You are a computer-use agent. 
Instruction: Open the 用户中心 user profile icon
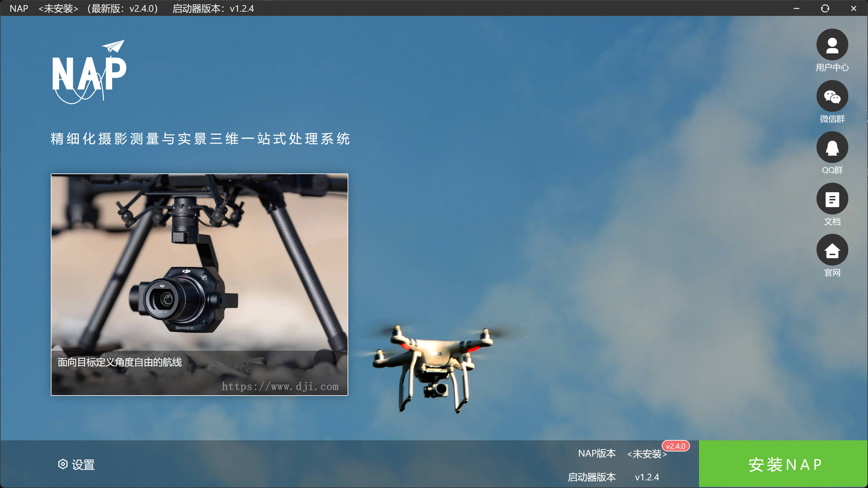832,44
